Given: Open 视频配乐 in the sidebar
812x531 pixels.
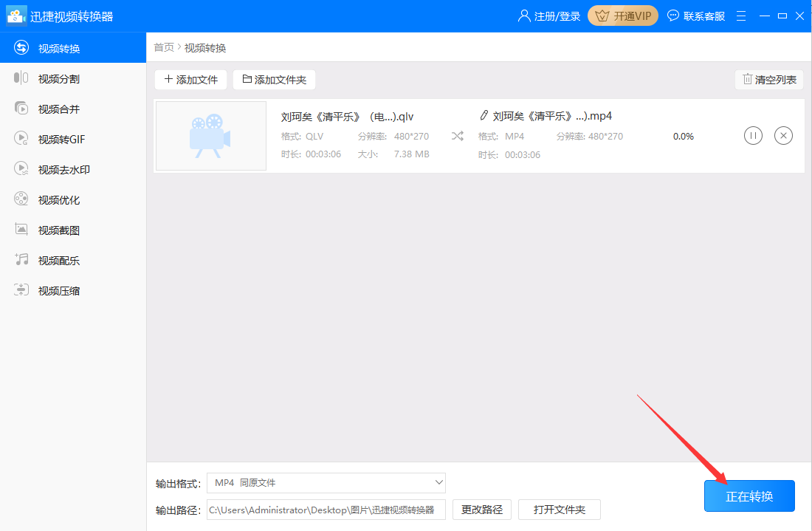Looking at the screenshot, I should click(73, 261).
